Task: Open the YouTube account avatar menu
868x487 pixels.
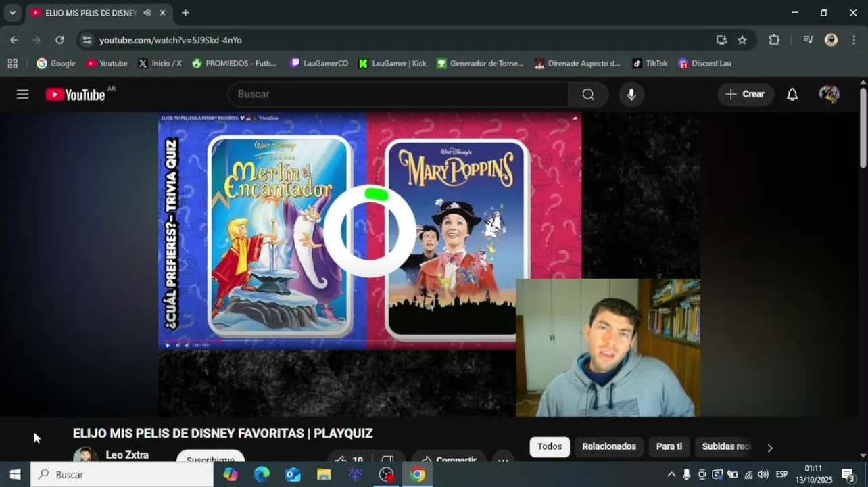Action: click(x=829, y=94)
